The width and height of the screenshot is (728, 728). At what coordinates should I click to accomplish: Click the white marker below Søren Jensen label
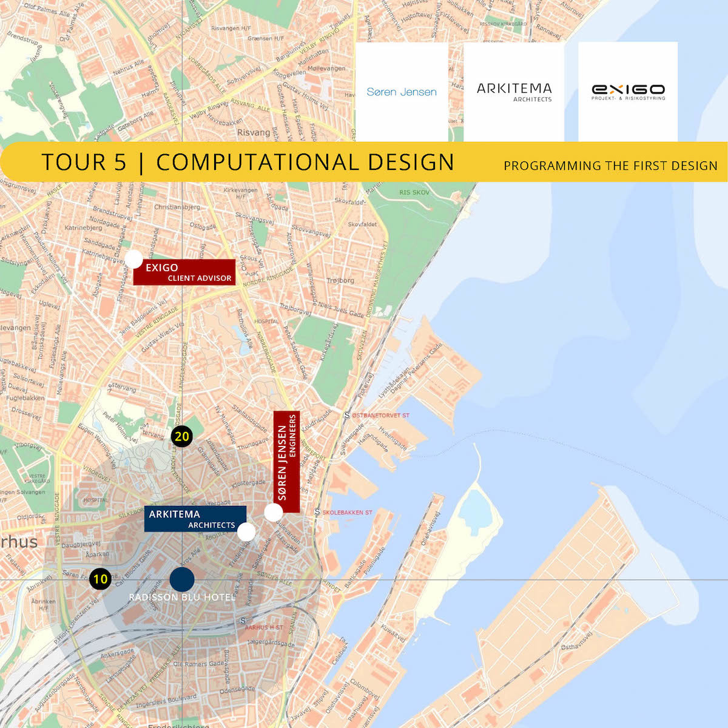[274, 512]
